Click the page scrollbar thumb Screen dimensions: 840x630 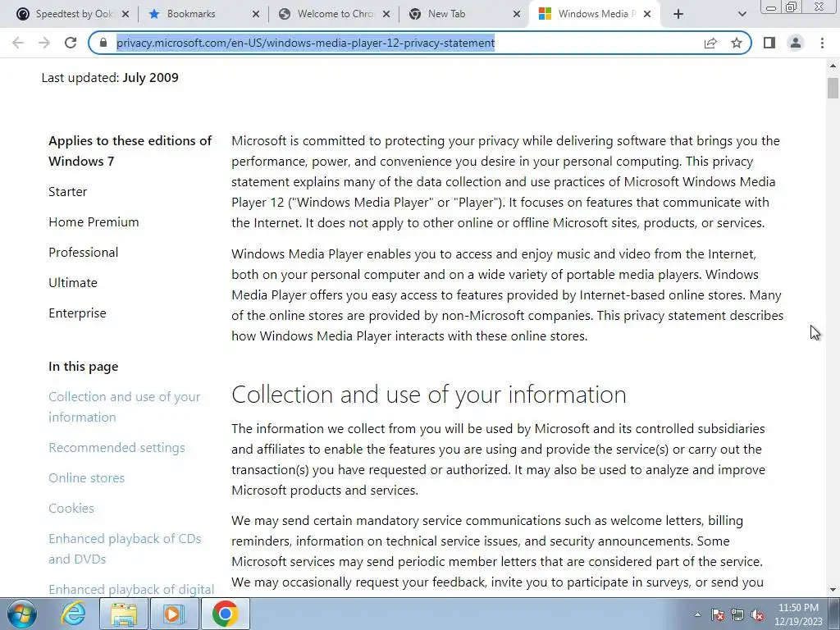click(833, 89)
